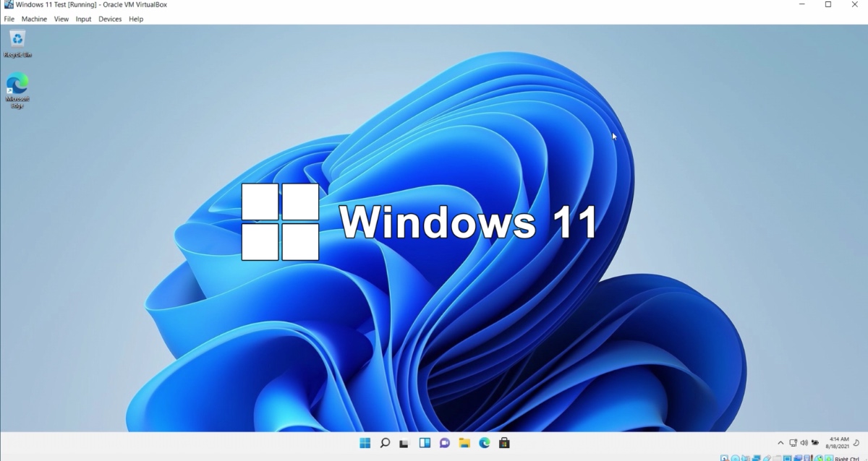
Task: Open the Devices menu
Action: pyautogui.click(x=110, y=19)
